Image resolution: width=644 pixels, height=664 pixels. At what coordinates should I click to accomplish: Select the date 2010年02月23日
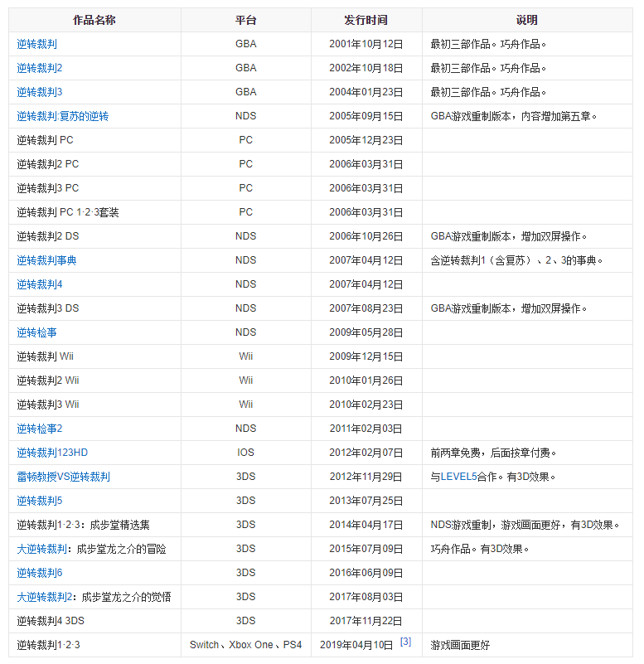[x=366, y=405]
